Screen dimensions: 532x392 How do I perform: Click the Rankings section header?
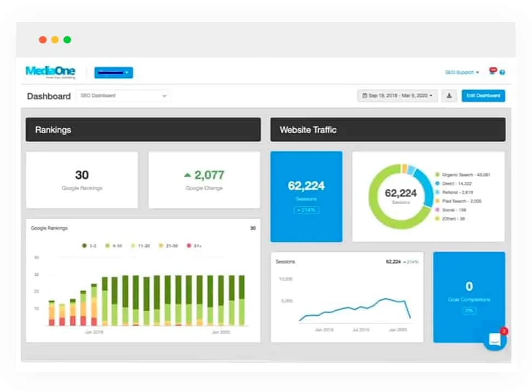pos(143,130)
